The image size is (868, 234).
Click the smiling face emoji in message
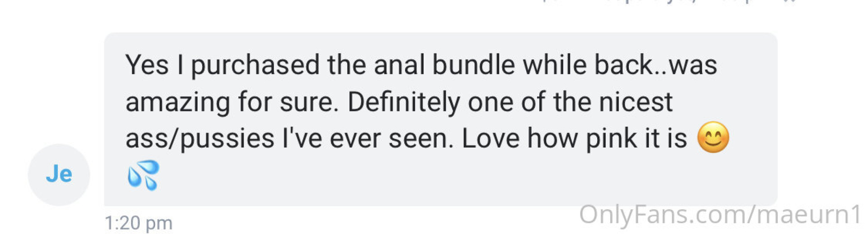point(713,138)
